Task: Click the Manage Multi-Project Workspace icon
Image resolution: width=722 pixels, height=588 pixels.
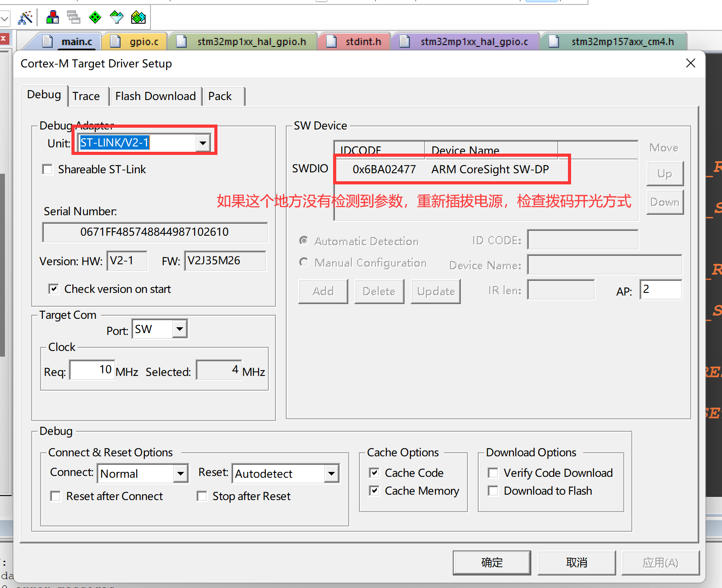Action: point(73,17)
